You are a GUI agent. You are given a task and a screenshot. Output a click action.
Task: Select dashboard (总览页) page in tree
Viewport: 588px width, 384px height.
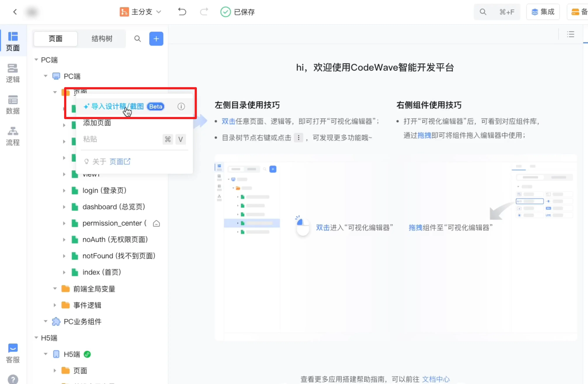(114, 207)
